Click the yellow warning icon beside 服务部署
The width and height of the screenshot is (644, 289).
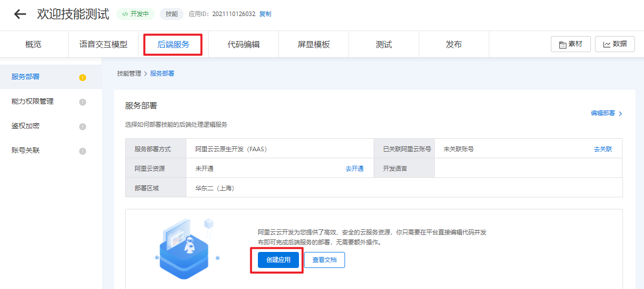point(83,78)
